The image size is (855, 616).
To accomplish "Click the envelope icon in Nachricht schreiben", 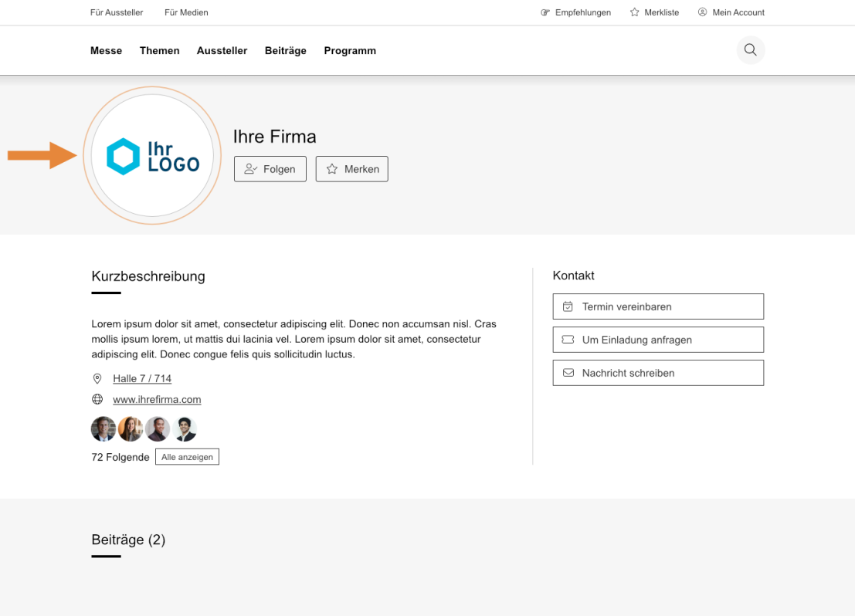I will pyautogui.click(x=567, y=373).
